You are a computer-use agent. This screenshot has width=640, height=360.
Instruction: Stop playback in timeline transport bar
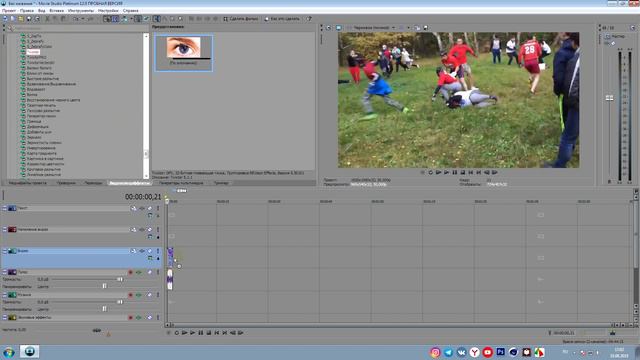pyautogui.click(x=209, y=333)
